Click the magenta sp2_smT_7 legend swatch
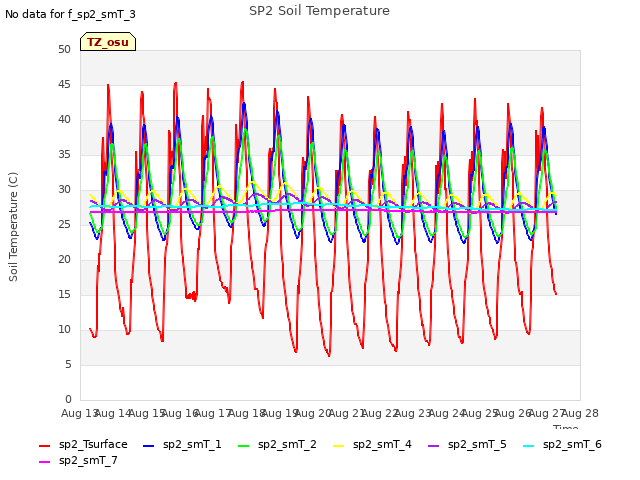This screenshot has width=640, height=480. (x=44, y=462)
